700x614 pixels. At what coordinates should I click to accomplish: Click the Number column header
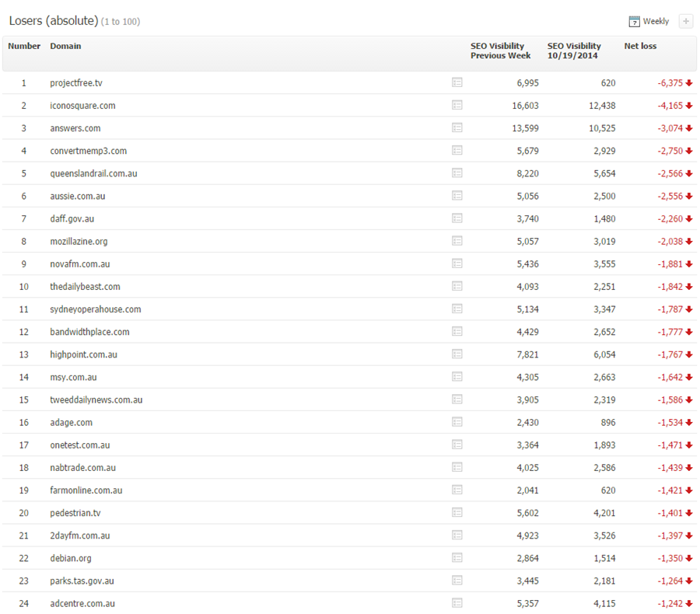(24, 47)
